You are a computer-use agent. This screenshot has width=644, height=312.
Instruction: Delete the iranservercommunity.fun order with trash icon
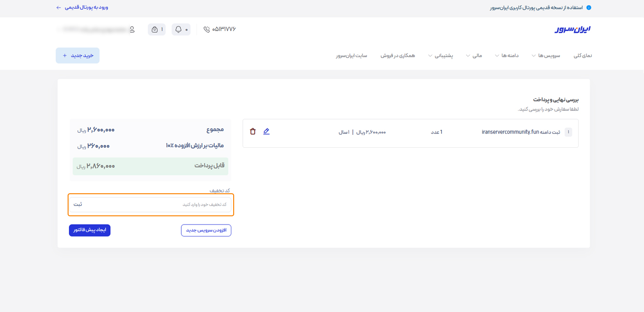[253, 132]
